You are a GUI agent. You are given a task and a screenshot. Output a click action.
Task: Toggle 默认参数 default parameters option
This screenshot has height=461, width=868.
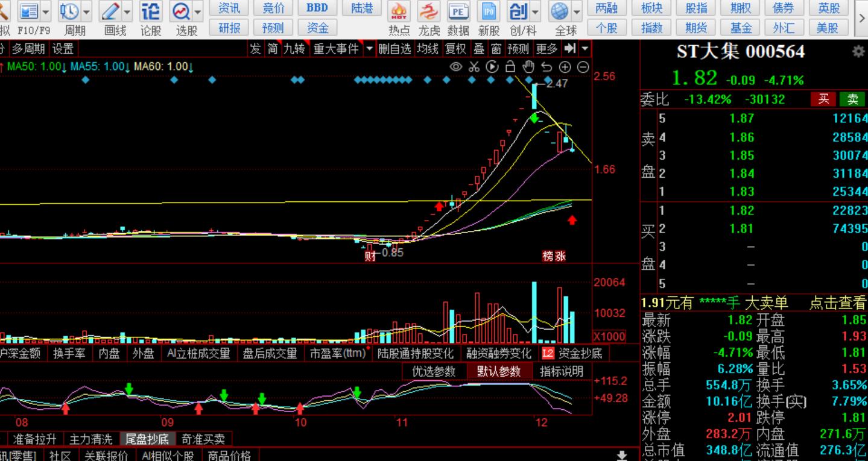point(498,371)
